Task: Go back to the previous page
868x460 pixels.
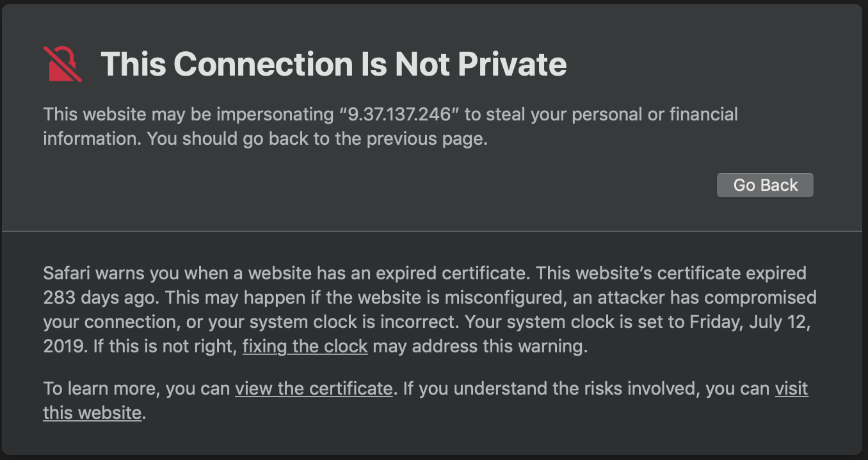Action: pos(765,185)
